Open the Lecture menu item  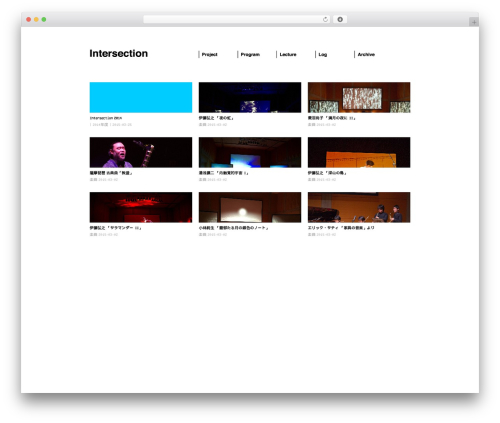288,54
